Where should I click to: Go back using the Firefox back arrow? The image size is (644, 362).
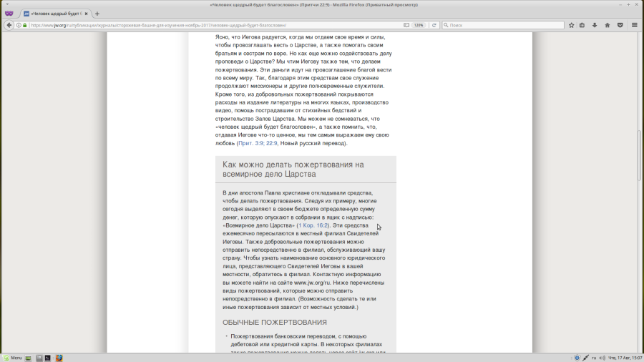9,25
